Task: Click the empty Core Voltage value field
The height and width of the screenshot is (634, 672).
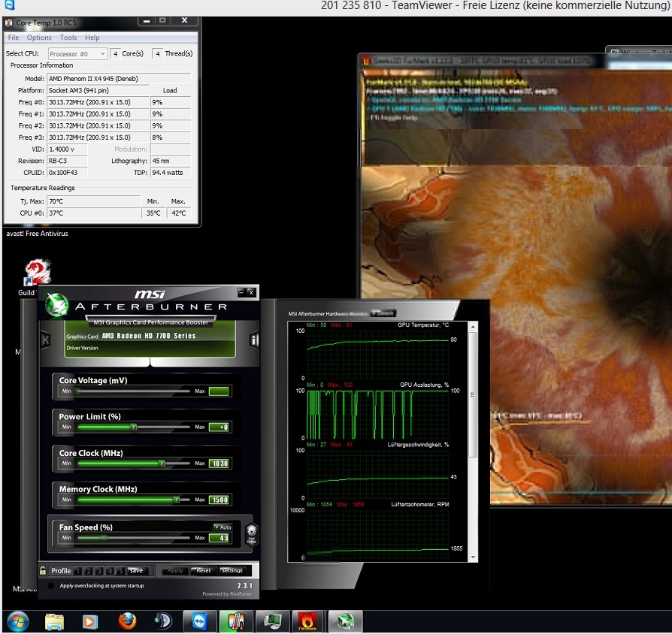Action: pyautogui.click(x=220, y=391)
